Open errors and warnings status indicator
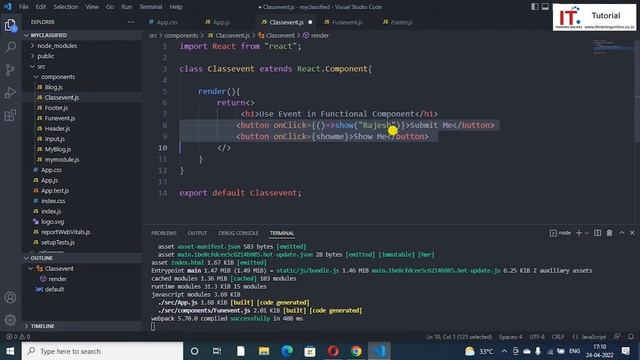640x360 pixels. coord(18,337)
